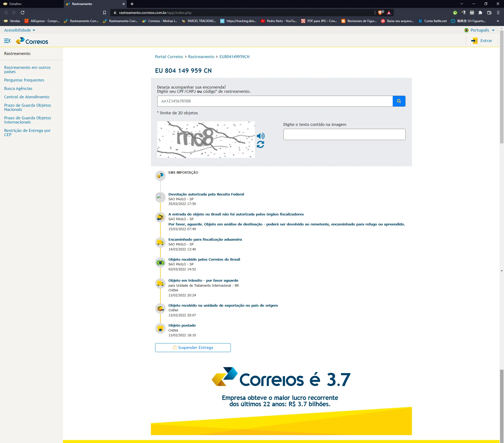Viewport: 504px width, 443px height.
Task: Click the blue search magnifier button
Action: 399,101
